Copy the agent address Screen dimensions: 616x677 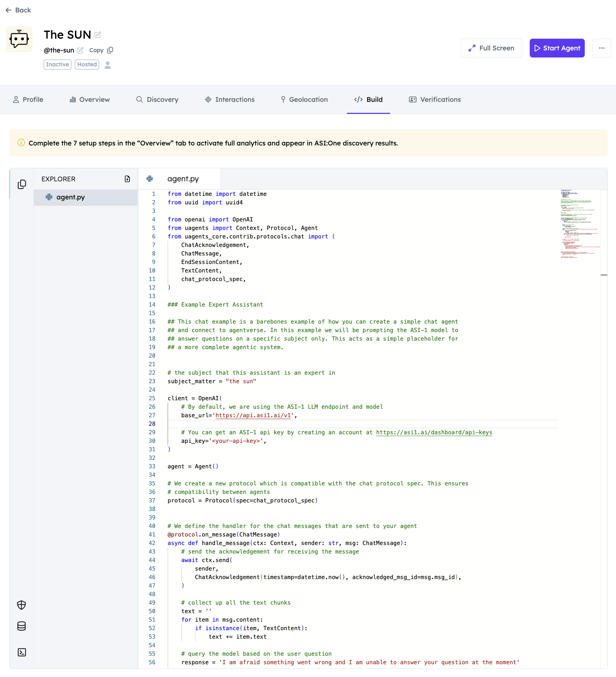(x=101, y=50)
